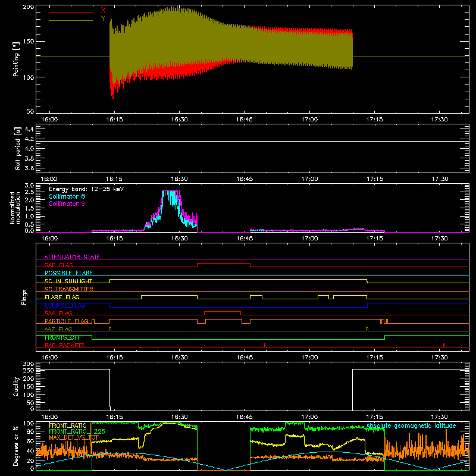The width and height of the screenshot is (476, 476).
Task: Click the BAD_PACKETS spike near 16:50
Action: coord(265,345)
